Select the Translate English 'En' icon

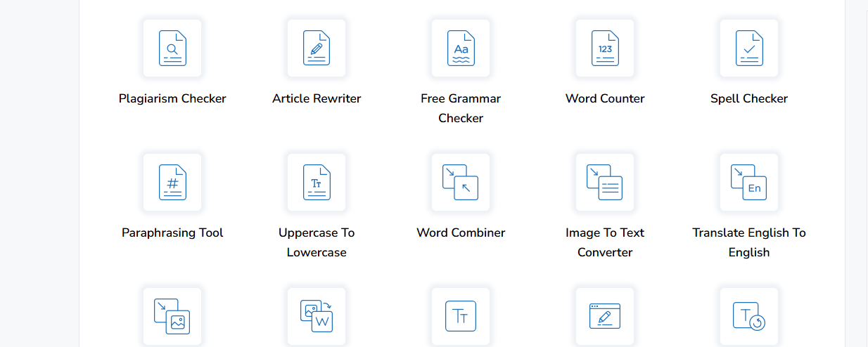(x=749, y=183)
